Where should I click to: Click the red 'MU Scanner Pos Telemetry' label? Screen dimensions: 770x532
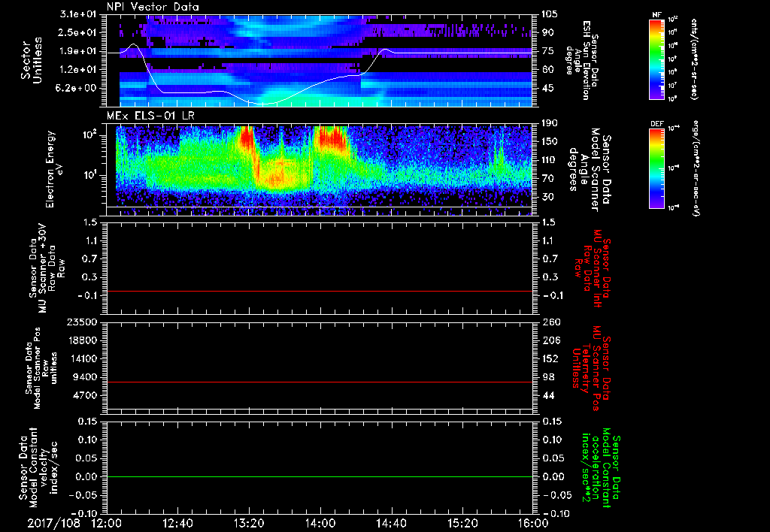[592, 368]
